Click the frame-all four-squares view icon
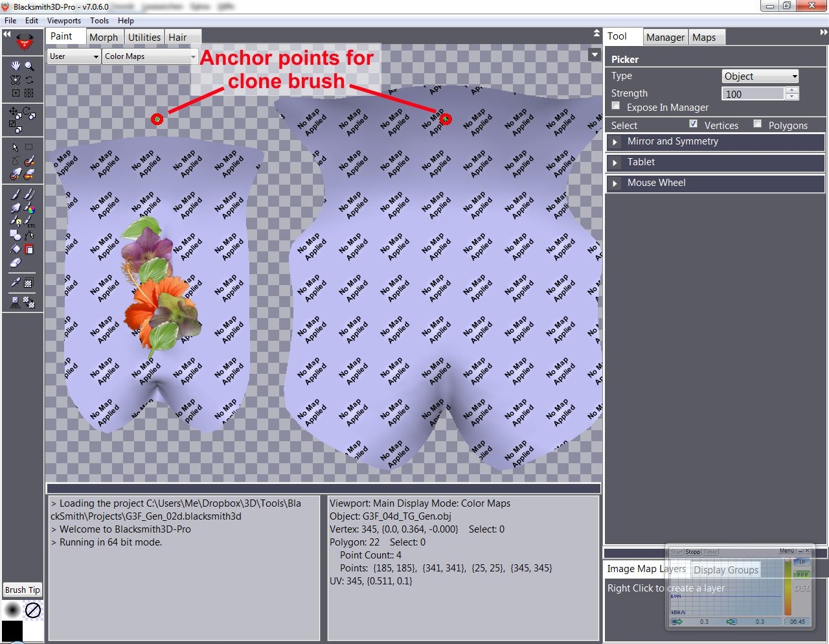The image size is (829, 644). (x=29, y=93)
